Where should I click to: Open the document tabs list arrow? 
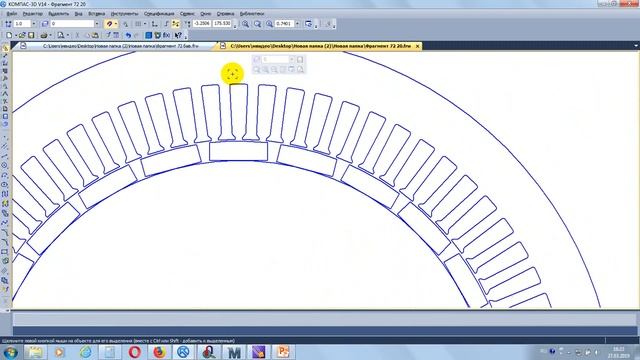tap(636, 46)
